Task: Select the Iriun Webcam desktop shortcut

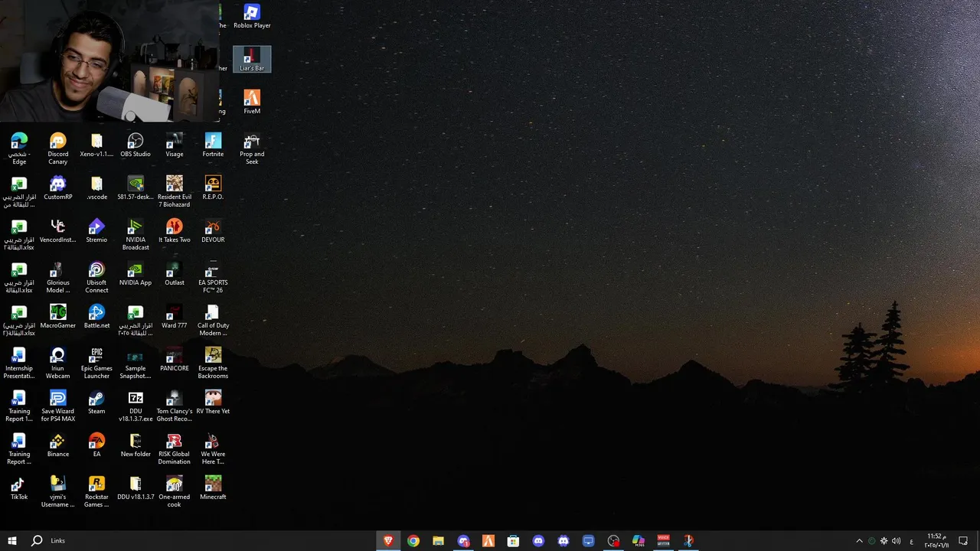Action: (58, 363)
